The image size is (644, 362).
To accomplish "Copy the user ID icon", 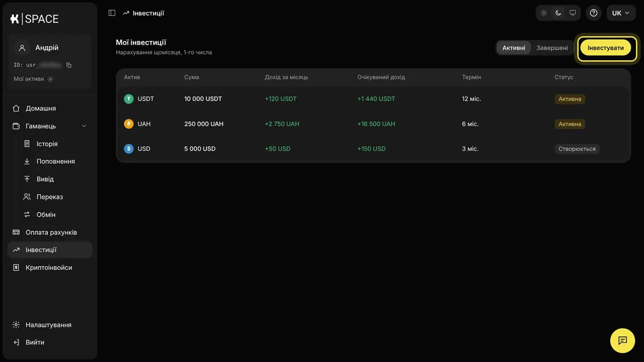I will tap(69, 65).
